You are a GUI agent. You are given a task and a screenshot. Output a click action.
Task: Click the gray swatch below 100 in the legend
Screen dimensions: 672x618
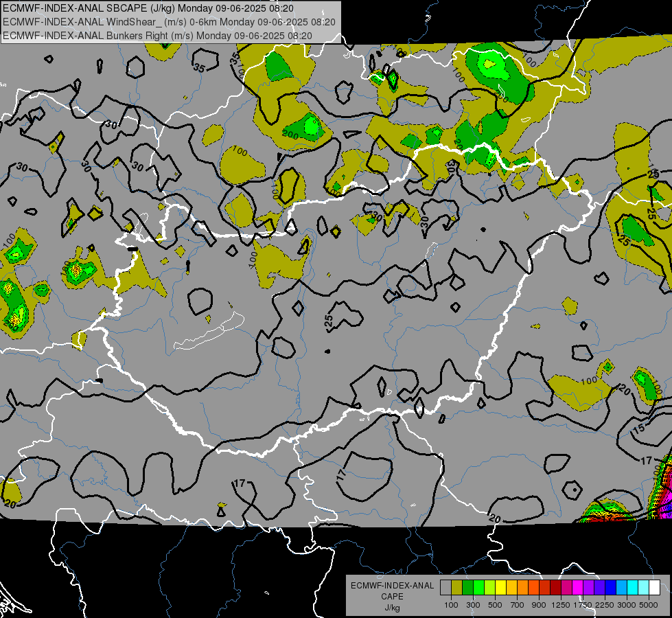coord(445,587)
